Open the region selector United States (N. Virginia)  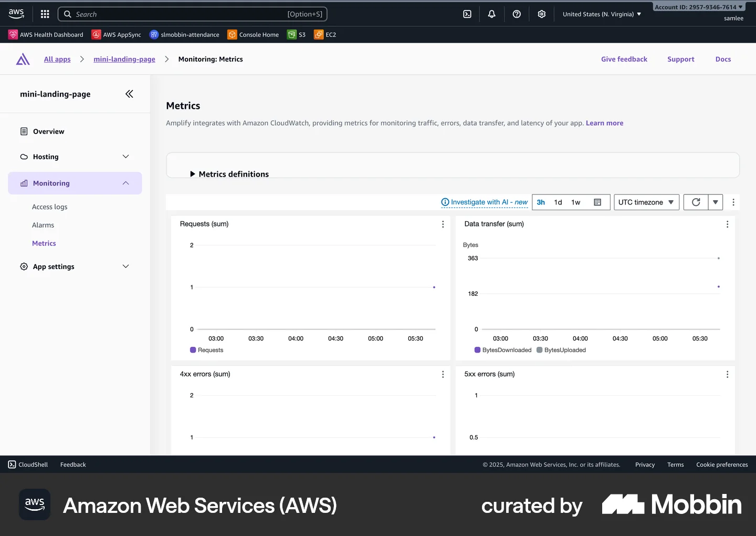(x=602, y=14)
